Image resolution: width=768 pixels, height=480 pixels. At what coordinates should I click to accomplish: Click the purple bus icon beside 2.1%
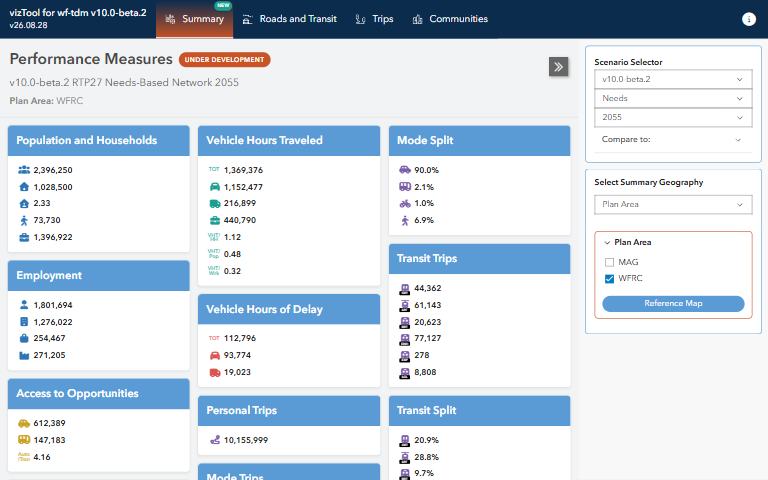pos(405,187)
